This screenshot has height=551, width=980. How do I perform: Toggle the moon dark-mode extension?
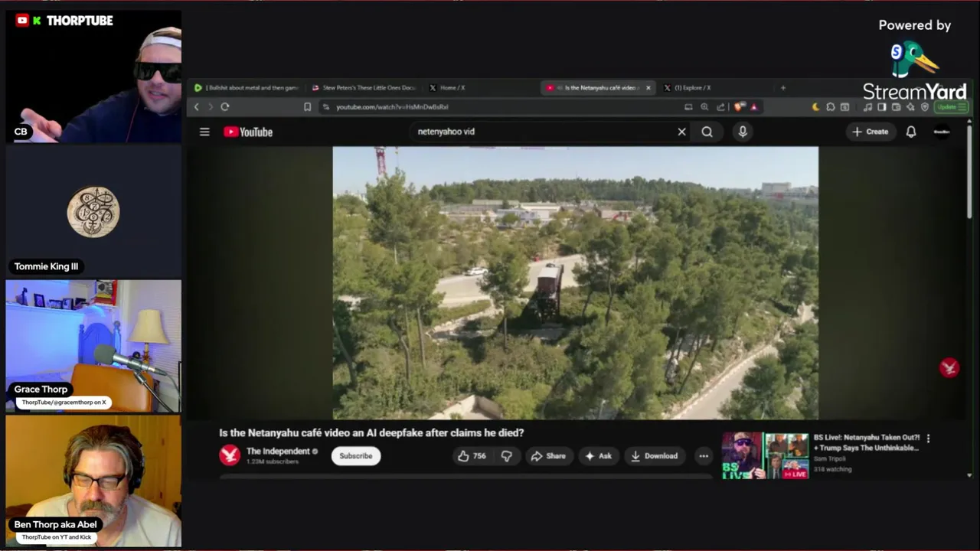click(x=815, y=107)
